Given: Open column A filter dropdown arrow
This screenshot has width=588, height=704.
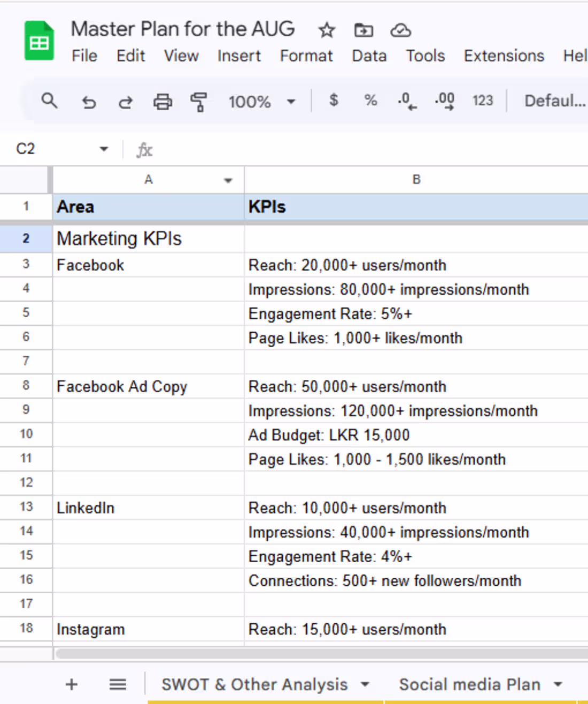Looking at the screenshot, I should click(228, 180).
